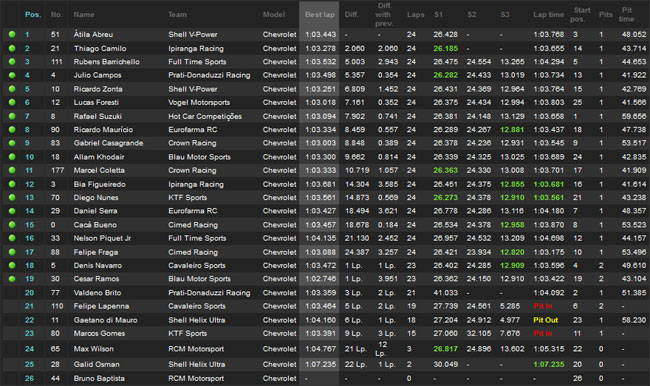Select the Max Wilson row

tap(325, 349)
